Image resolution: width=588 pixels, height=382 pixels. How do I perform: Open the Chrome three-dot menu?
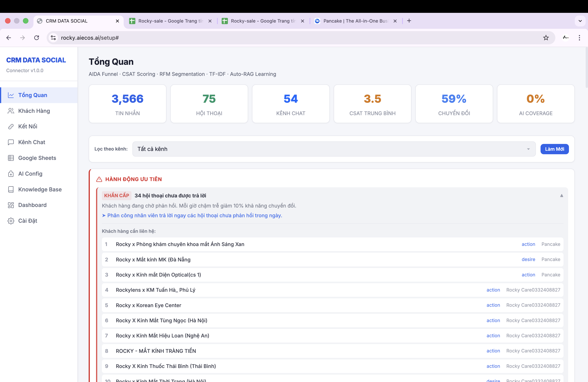[x=579, y=38]
